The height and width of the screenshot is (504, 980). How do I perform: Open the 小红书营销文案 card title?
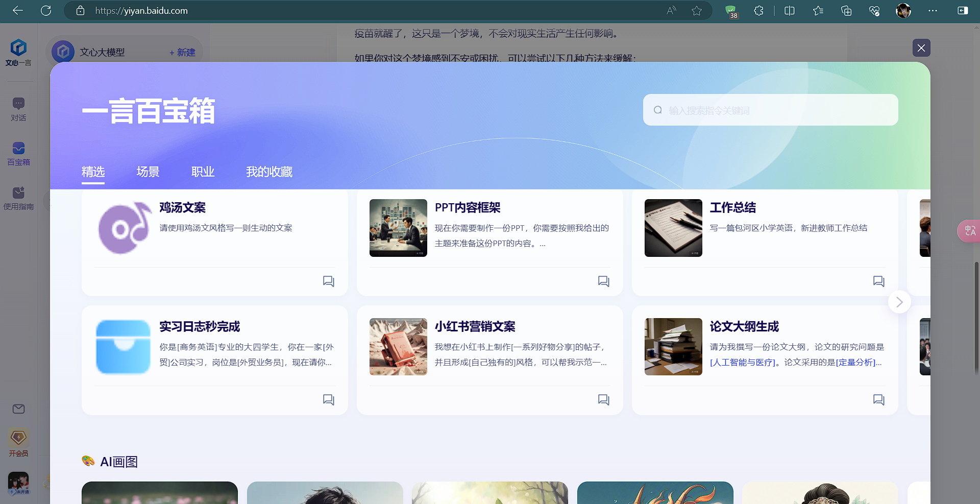point(475,327)
